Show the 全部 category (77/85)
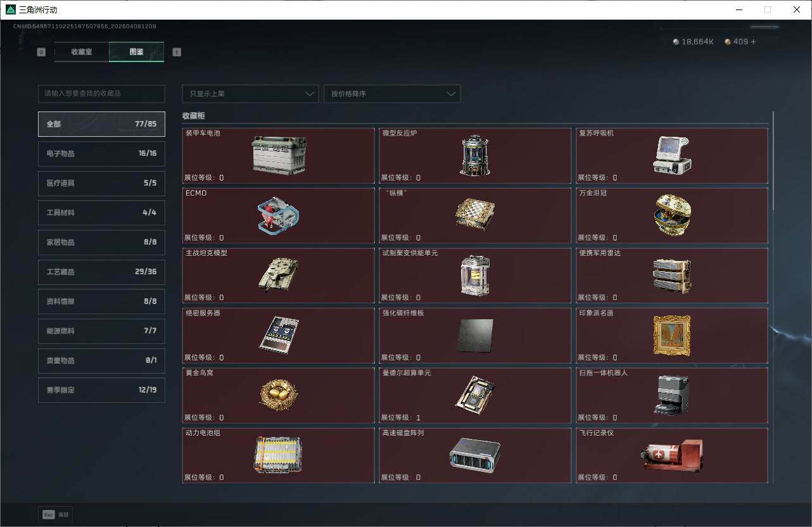Screen dimensions: 812x527 101,124
